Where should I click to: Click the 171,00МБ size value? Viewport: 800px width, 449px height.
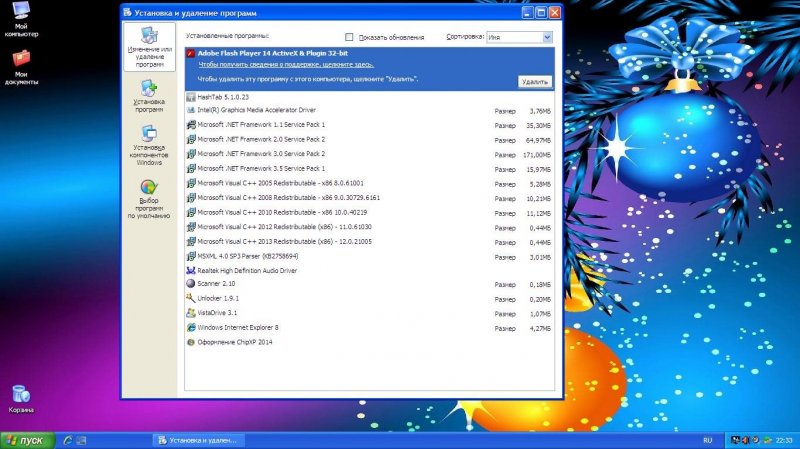pos(537,155)
